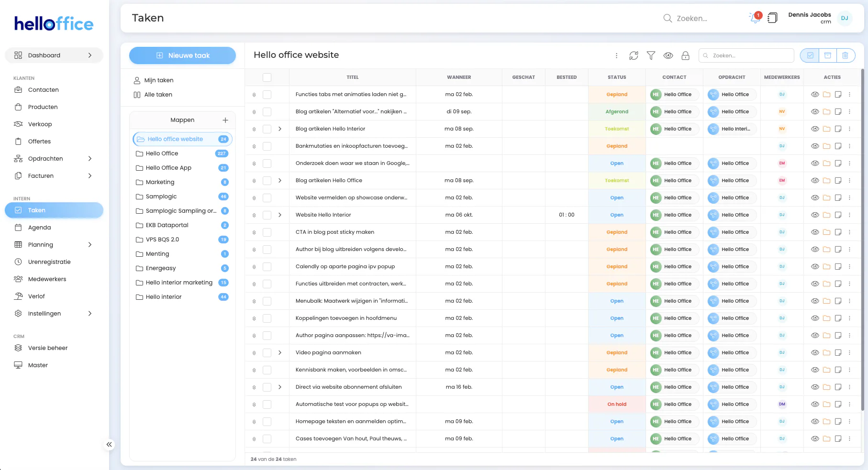
Task: Click the refresh tasks icon
Action: coord(634,55)
